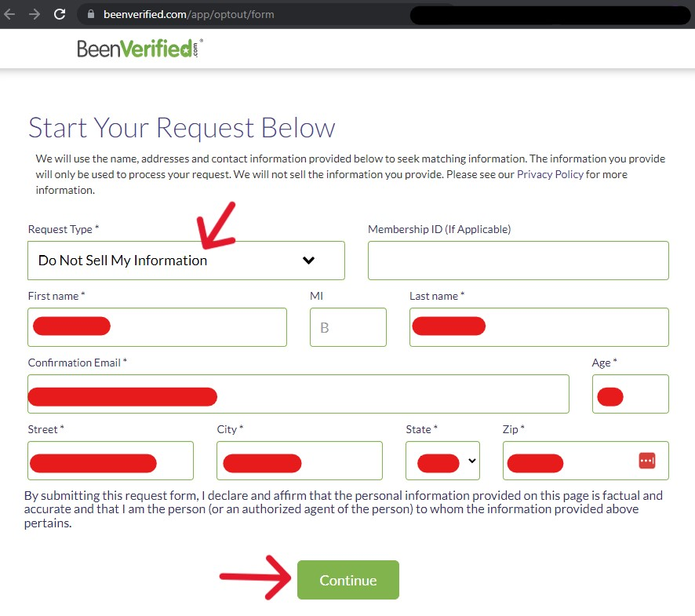Reload the page with refresh icon
This screenshot has height=616, width=695.
click(x=60, y=14)
